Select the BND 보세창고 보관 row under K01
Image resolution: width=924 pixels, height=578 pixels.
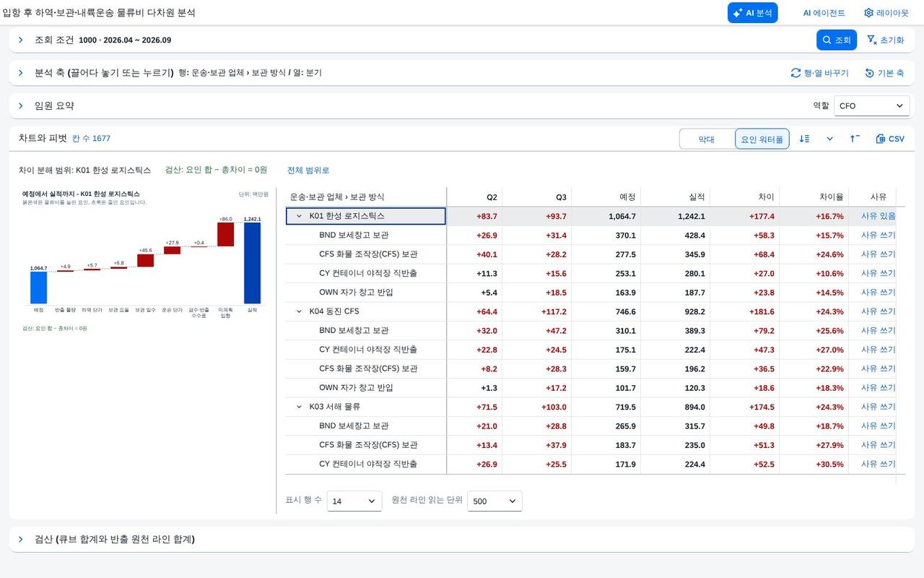pyautogui.click(x=366, y=235)
